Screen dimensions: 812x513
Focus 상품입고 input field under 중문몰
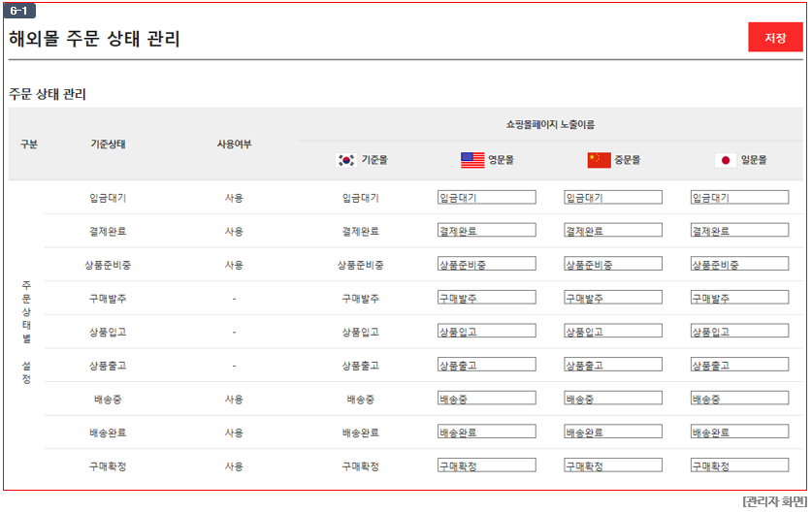613,332
